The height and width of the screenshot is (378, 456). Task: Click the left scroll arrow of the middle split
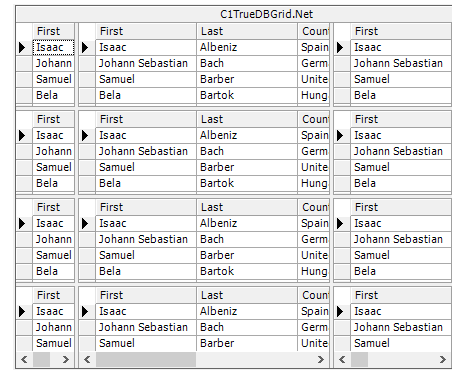pyautogui.click(x=87, y=359)
